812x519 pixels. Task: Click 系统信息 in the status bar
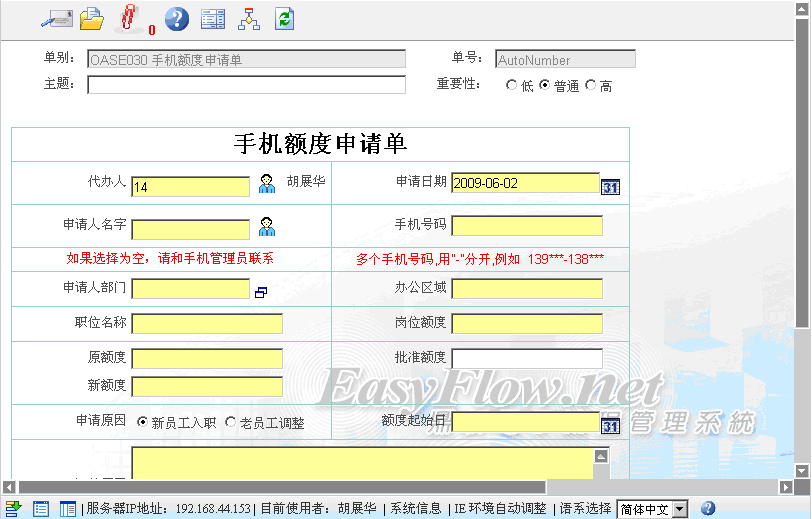(x=415, y=509)
